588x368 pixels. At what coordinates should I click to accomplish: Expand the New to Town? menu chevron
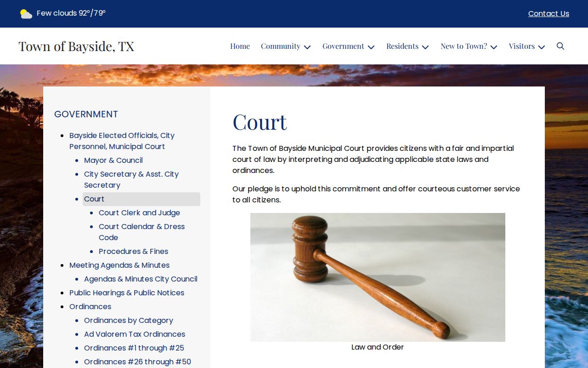point(494,47)
